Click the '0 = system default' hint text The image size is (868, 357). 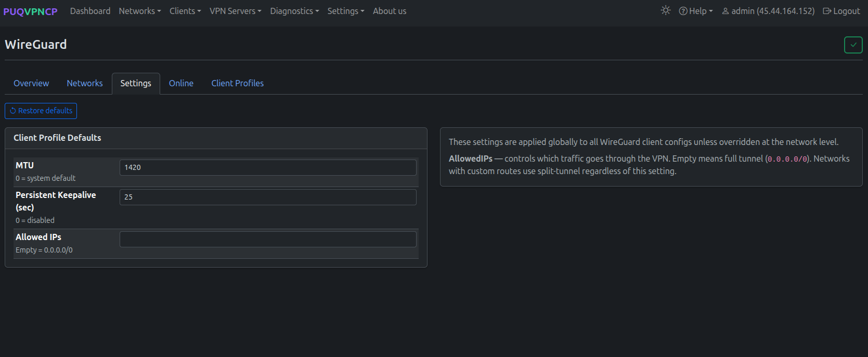pyautogui.click(x=46, y=178)
